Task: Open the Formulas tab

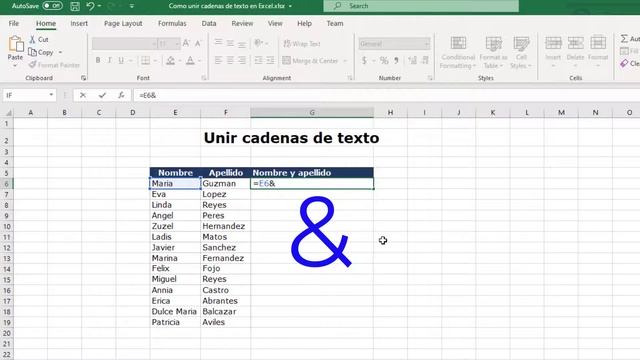Action: pyautogui.click(x=172, y=23)
